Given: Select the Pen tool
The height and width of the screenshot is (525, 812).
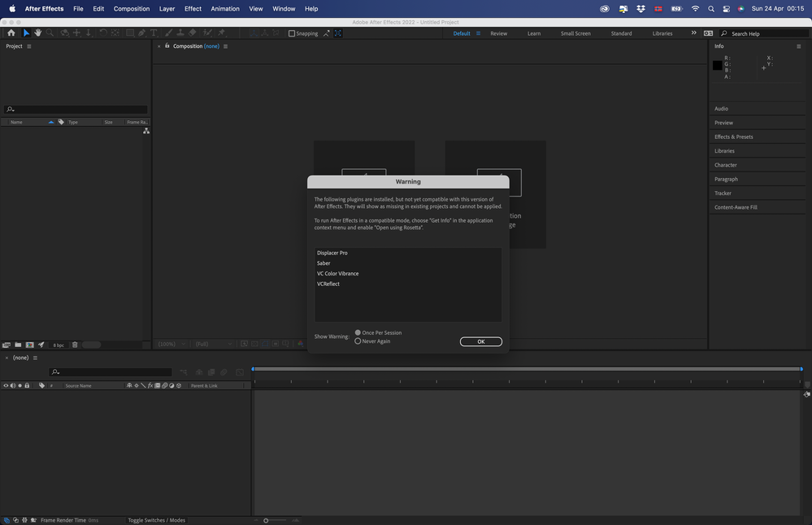Looking at the screenshot, I should point(141,33).
